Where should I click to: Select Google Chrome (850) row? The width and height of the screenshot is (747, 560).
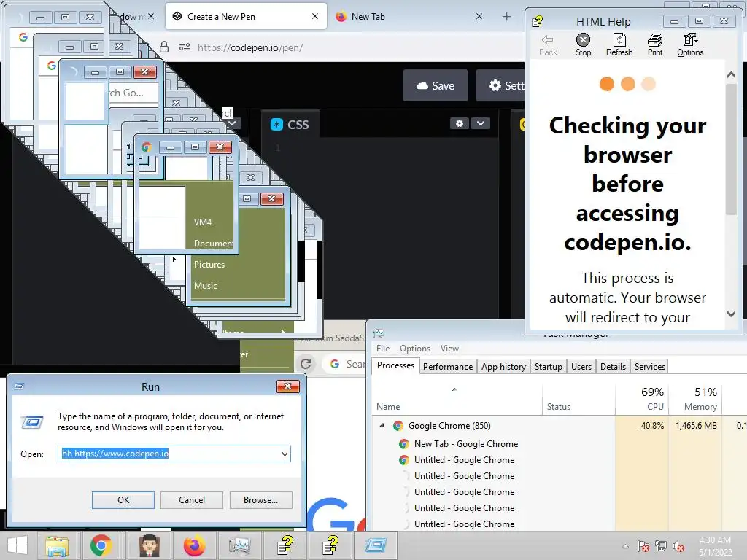coord(560,426)
